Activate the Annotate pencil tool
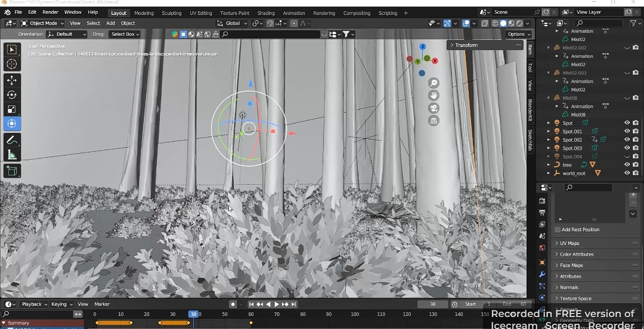 (x=12, y=140)
